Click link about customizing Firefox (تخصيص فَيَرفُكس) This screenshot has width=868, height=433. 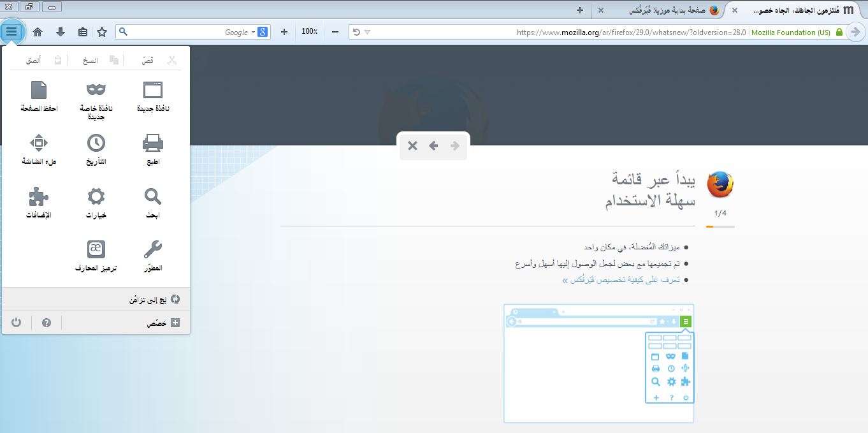click(x=621, y=280)
